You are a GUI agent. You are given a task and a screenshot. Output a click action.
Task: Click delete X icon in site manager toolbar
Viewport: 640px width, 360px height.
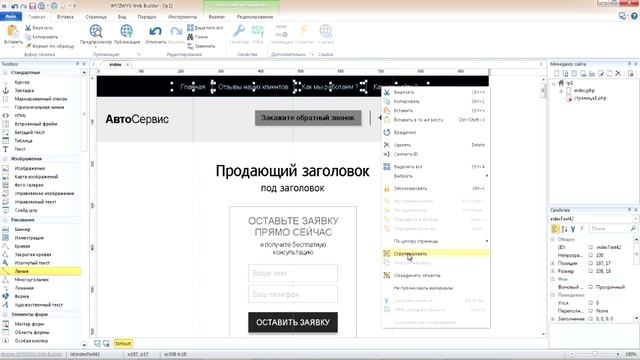pyautogui.click(x=618, y=73)
